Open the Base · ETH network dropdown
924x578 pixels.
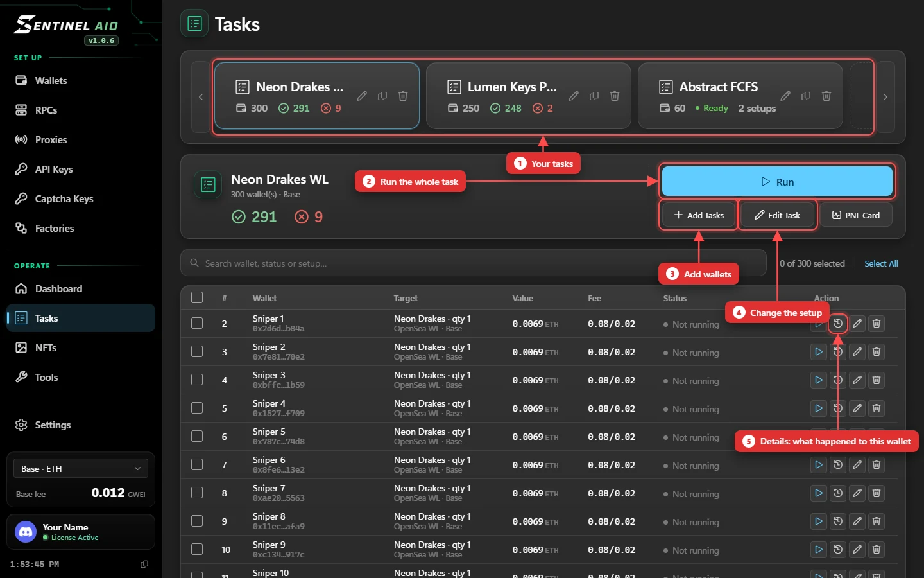[81, 469]
